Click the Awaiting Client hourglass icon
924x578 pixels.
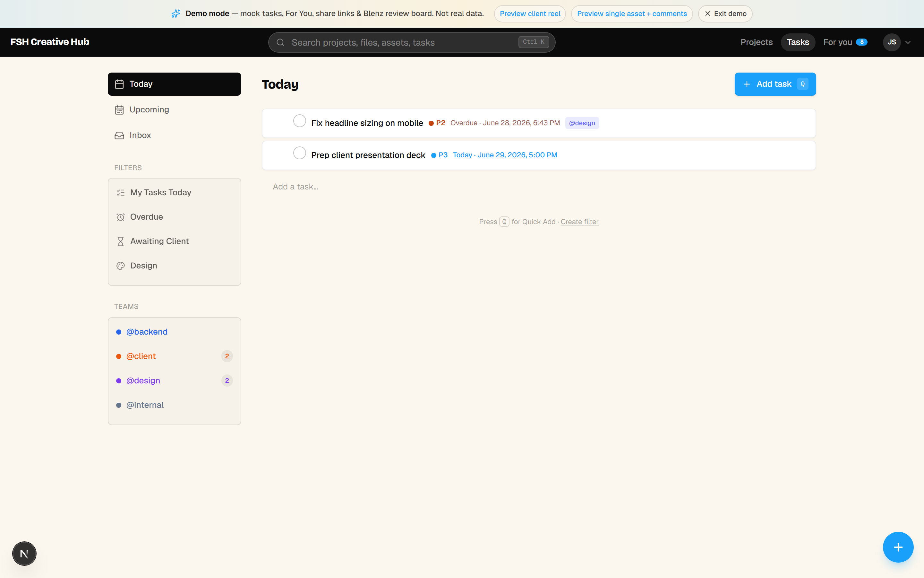(x=121, y=241)
